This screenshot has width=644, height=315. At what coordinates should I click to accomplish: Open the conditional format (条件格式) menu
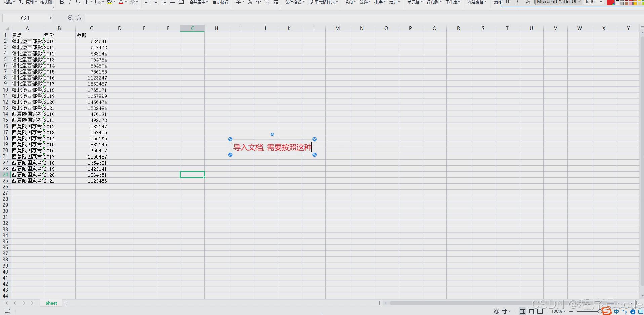293,2
